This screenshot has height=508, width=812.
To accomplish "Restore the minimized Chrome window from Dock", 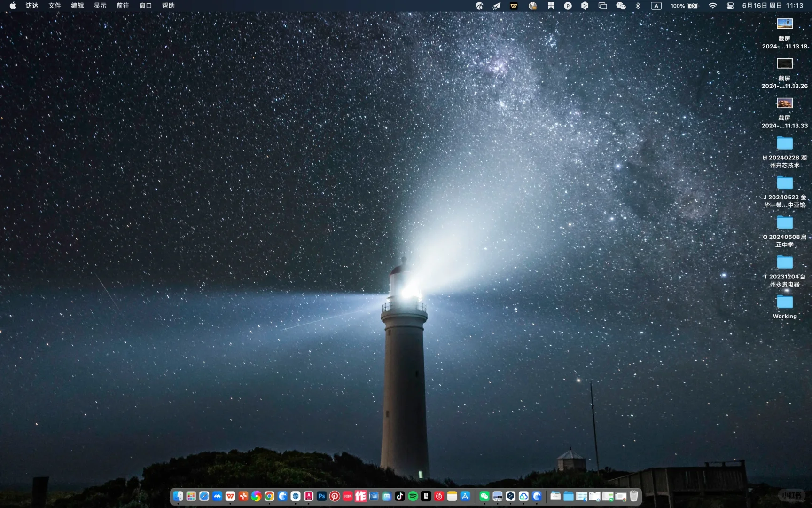I will pyautogui.click(x=620, y=496).
